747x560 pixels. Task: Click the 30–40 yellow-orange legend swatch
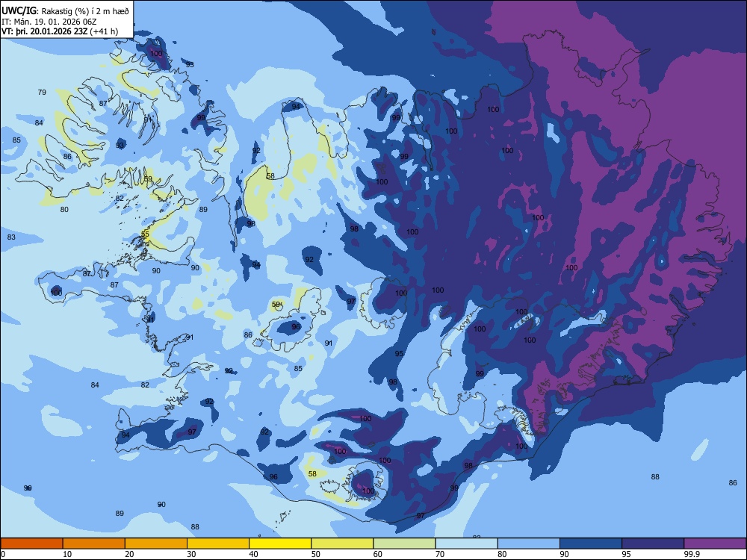click(x=218, y=544)
